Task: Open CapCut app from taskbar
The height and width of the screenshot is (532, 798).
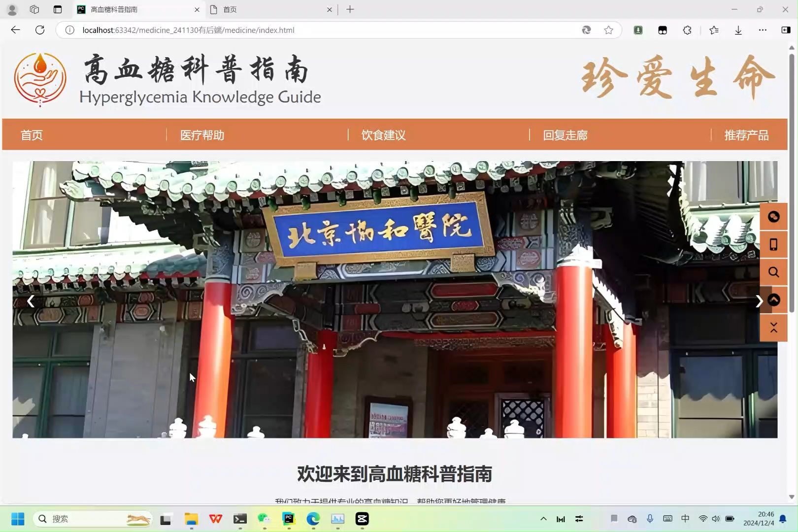Action: pyautogui.click(x=362, y=519)
